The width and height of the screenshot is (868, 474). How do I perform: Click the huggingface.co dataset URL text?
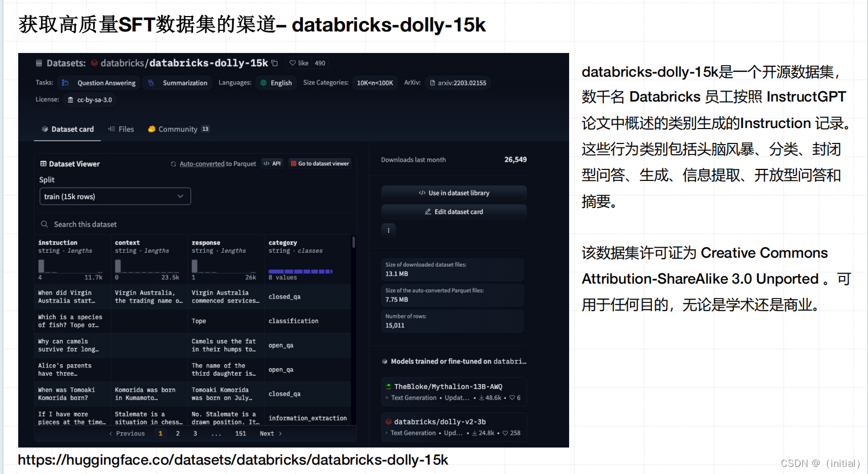233,460
